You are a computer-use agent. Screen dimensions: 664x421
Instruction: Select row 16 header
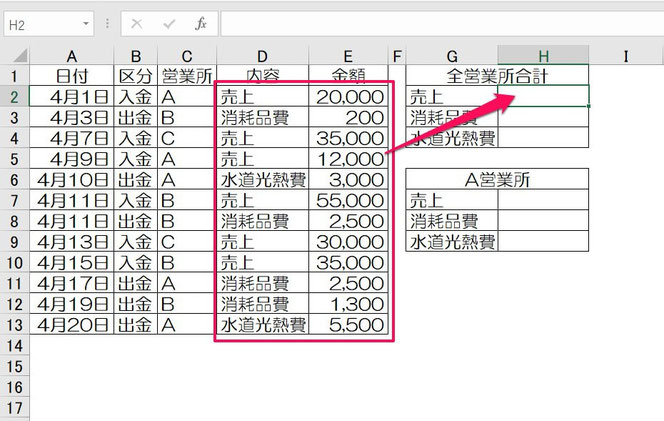click(x=14, y=387)
